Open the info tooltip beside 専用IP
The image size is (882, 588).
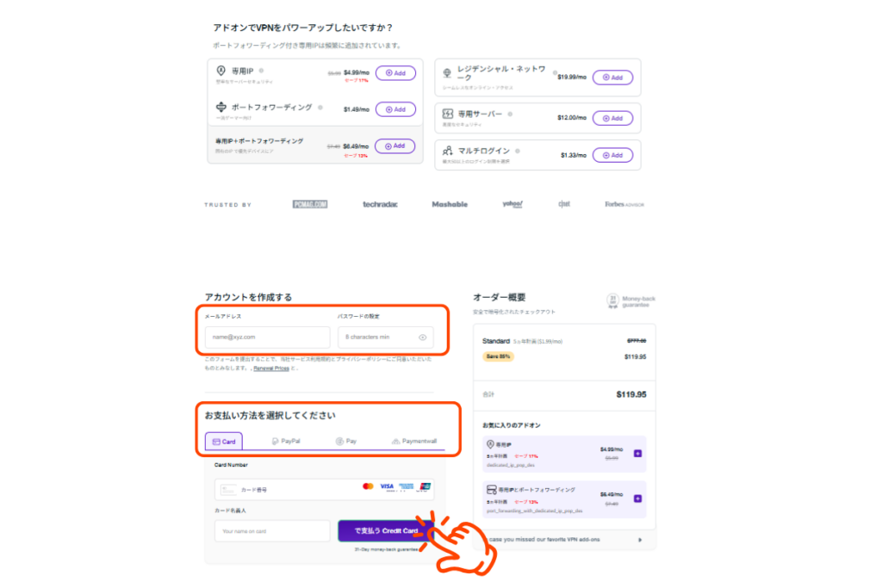pyautogui.click(x=261, y=71)
